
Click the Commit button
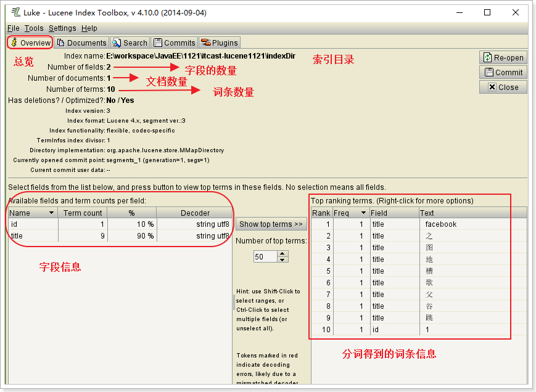pyautogui.click(x=503, y=72)
